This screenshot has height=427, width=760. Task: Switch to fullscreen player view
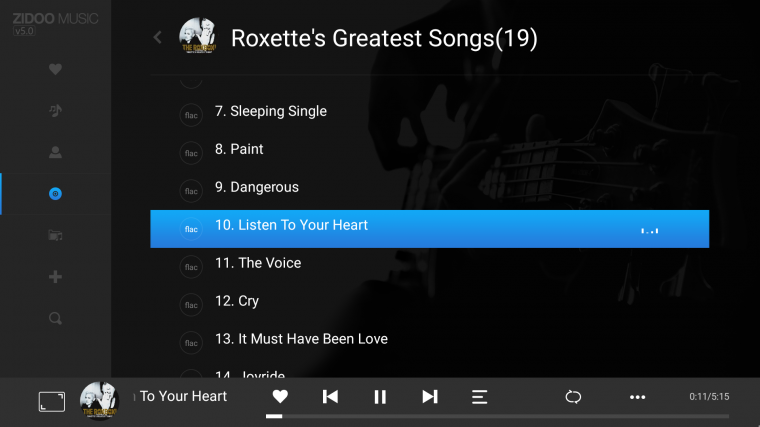(52, 402)
